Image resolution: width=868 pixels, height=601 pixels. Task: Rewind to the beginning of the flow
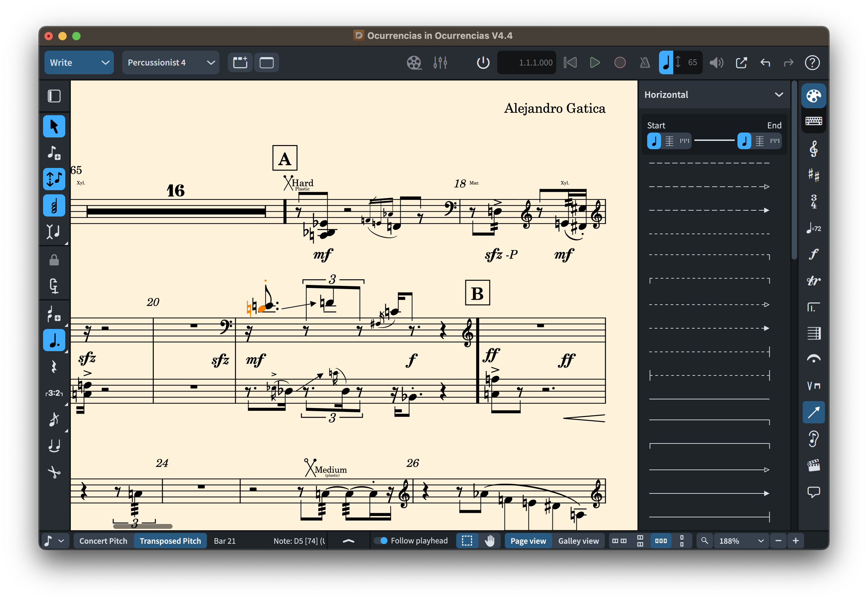(570, 62)
